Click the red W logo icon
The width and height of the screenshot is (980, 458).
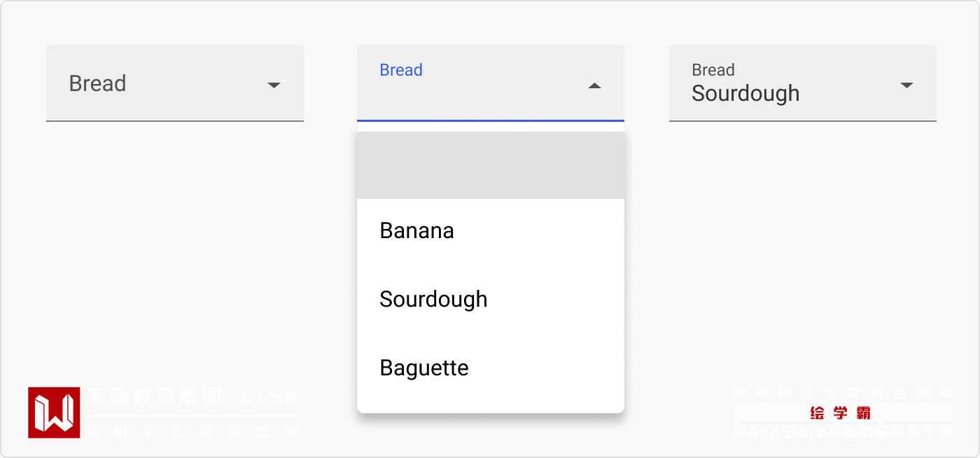pyautogui.click(x=54, y=412)
